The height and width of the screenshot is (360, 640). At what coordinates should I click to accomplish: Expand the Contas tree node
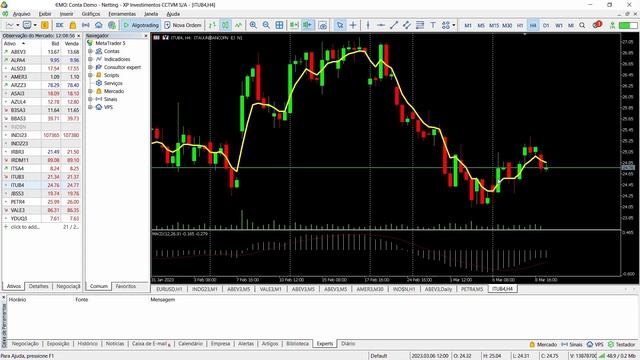coord(90,51)
